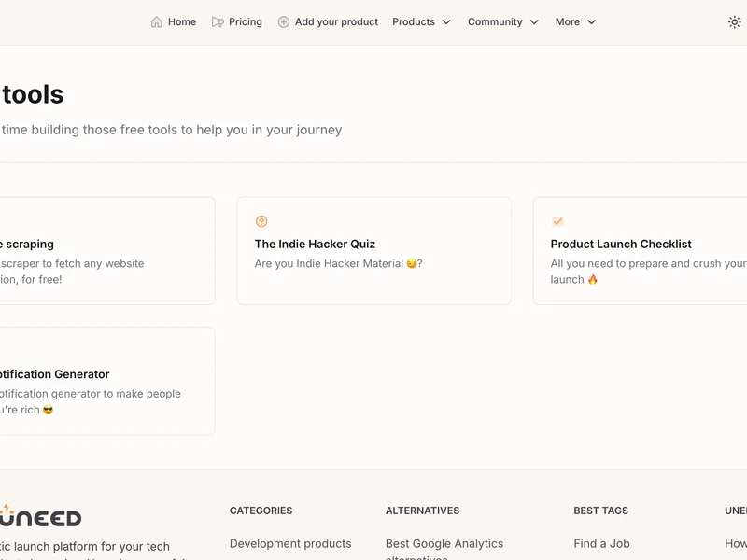Open the Home nav link

coord(182,21)
